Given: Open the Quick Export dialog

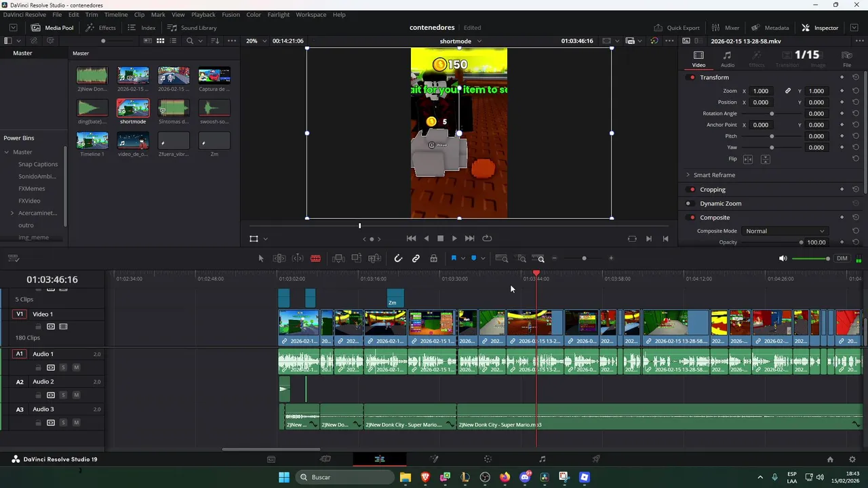Looking at the screenshot, I should [x=676, y=28].
